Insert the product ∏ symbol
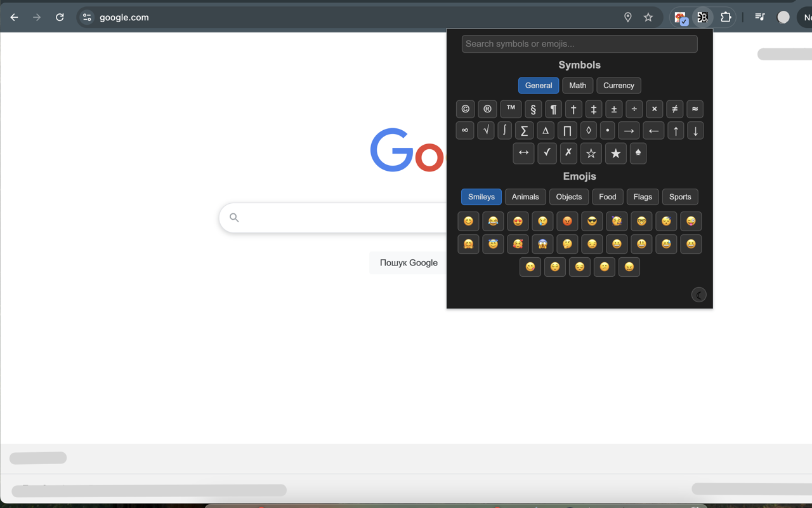Viewport: 812px width, 508px height. (567, 131)
